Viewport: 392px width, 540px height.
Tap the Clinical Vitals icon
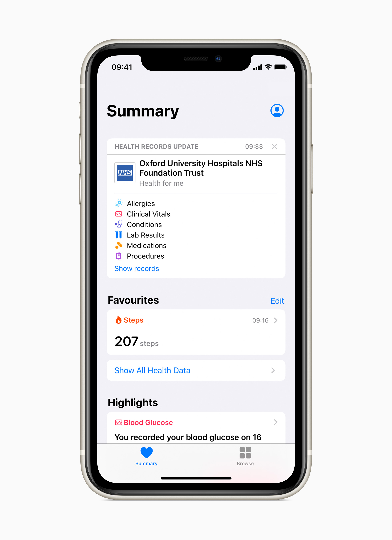pyautogui.click(x=119, y=214)
